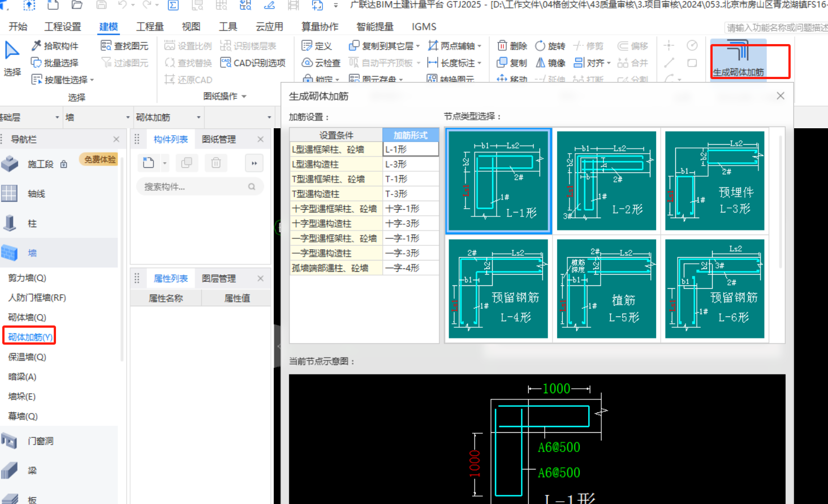Viewport: 828px width, 504px height.
Task: Select 砌体墙(Q) item
Action: pyautogui.click(x=27, y=318)
